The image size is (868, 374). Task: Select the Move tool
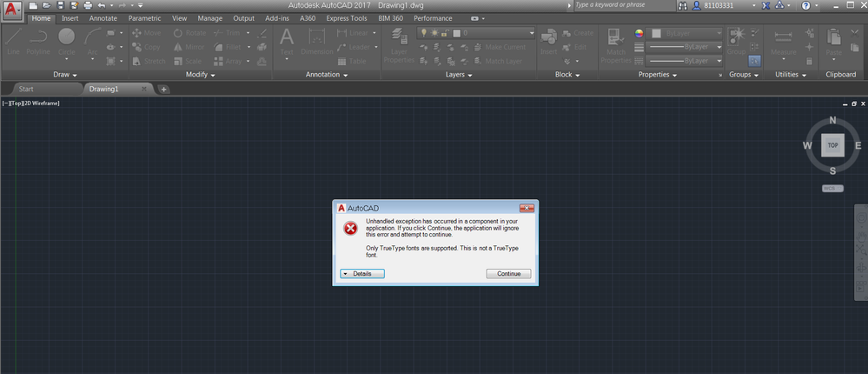point(147,33)
